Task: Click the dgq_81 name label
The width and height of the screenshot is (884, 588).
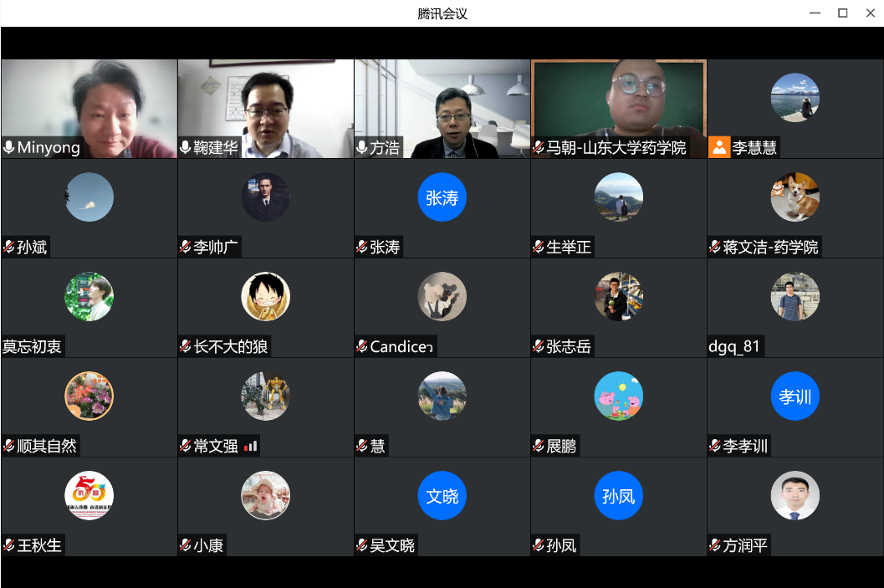Action: coord(735,347)
